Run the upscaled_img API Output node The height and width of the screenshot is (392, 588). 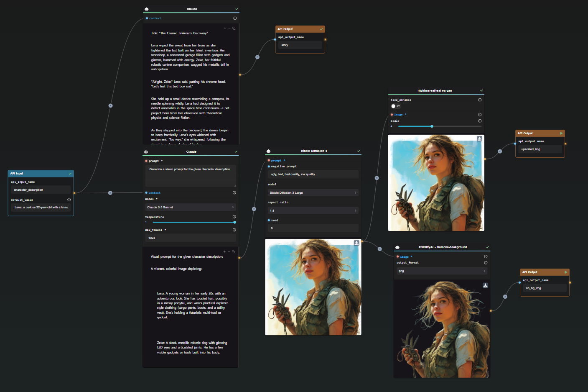coord(561,133)
